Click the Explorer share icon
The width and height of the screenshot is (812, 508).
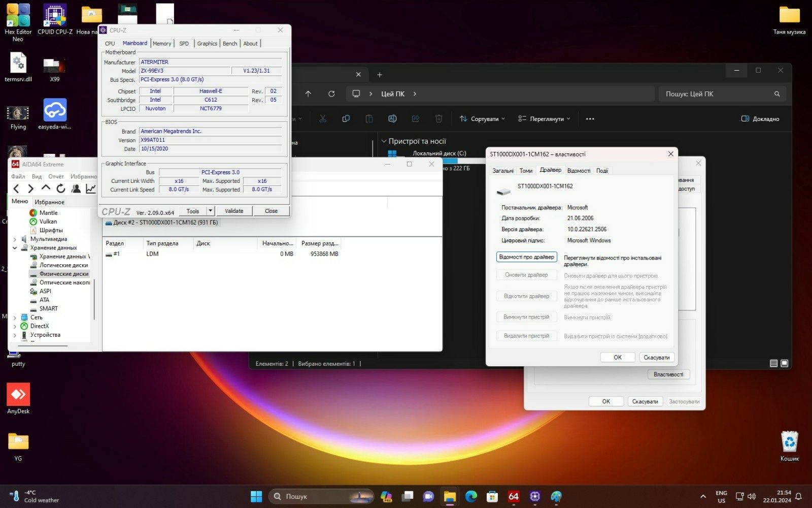[x=416, y=119]
